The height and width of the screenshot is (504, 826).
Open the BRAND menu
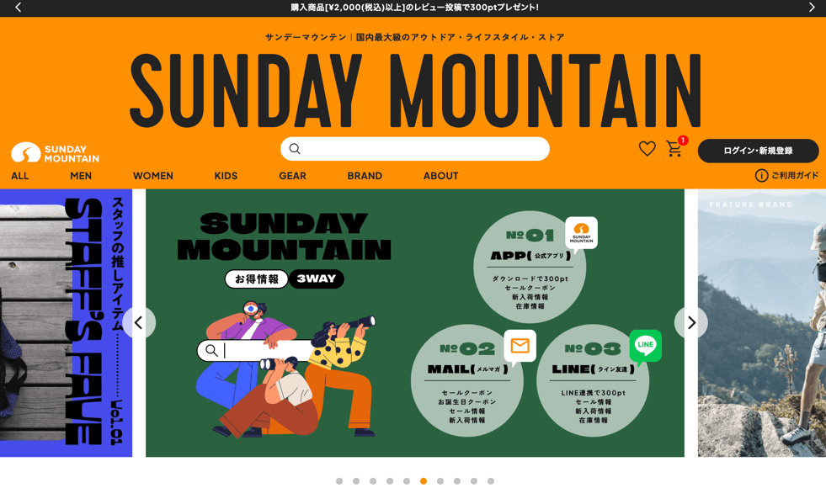(365, 176)
